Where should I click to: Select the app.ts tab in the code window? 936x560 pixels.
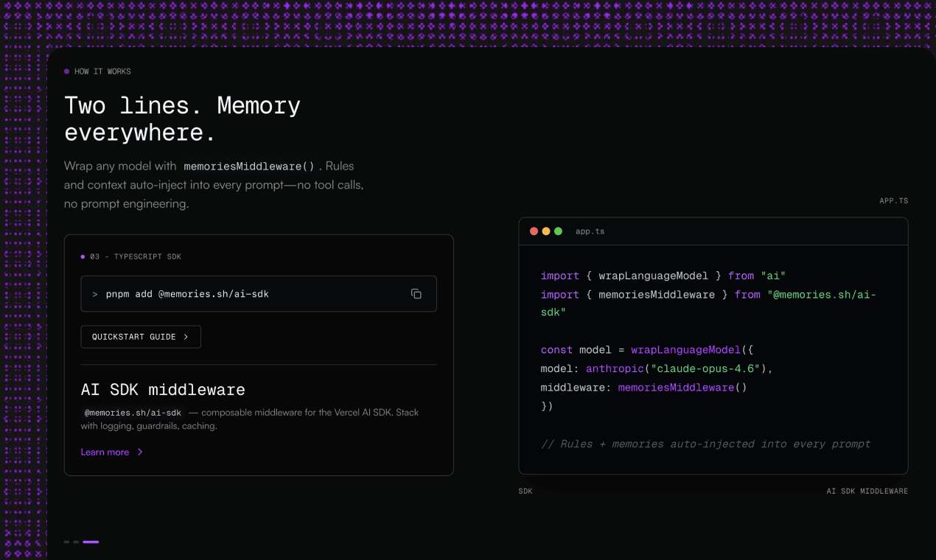(x=590, y=231)
